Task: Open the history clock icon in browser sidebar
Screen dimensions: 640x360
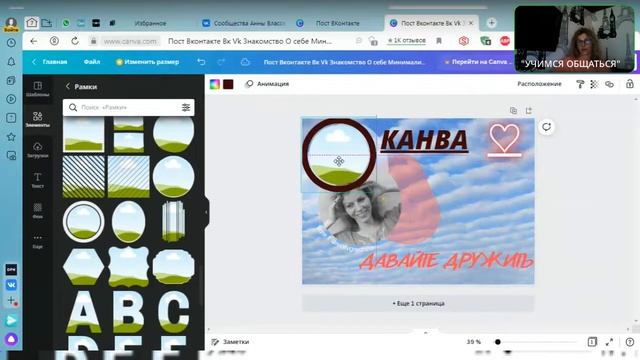Action: (x=11, y=42)
